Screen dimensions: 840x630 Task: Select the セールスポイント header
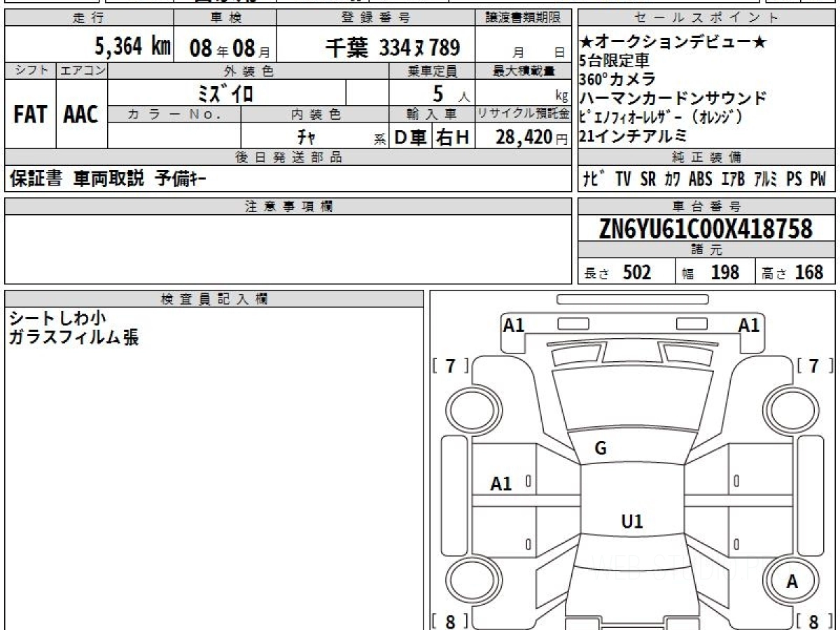click(x=707, y=18)
